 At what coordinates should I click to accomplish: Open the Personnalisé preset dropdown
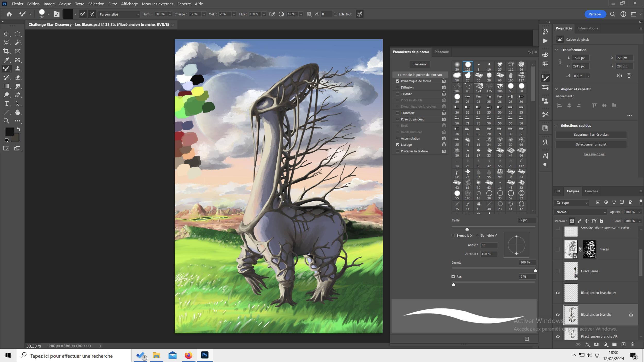pos(118,14)
